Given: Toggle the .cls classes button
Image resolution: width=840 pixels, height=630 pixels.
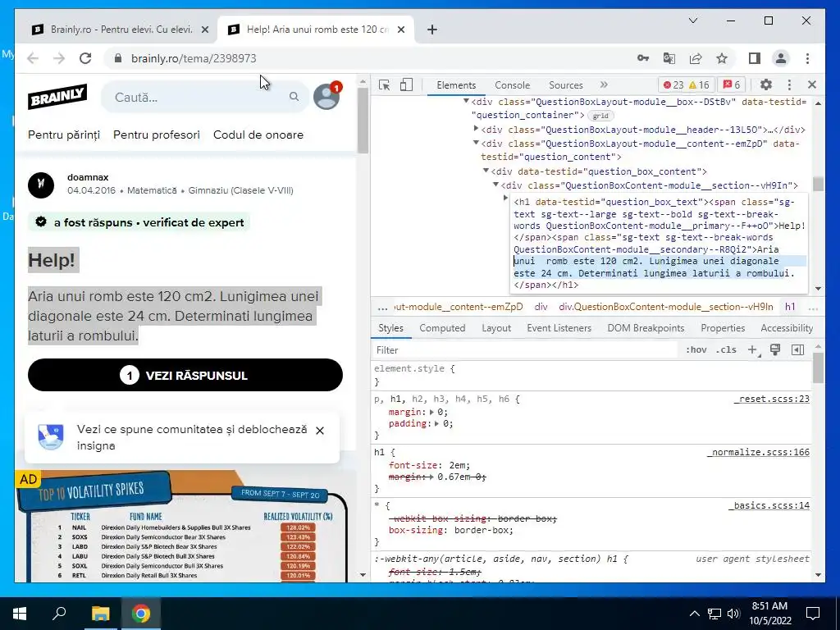Looking at the screenshot, I should 726,349.
